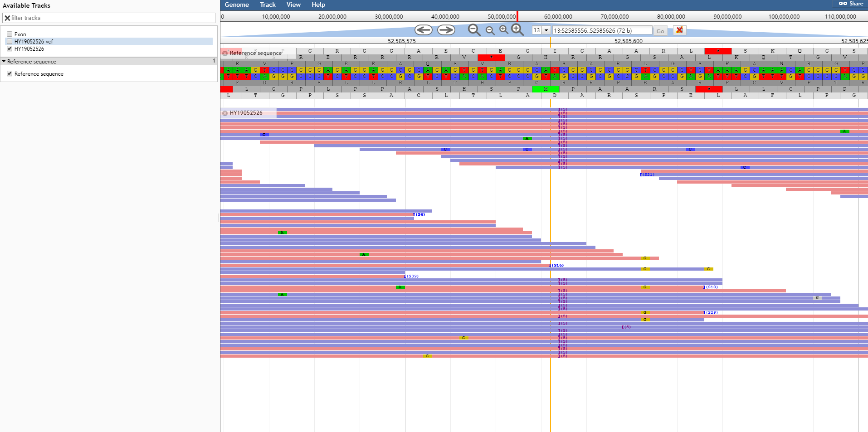Clear highlight with the red X button
The height and width of the screenshot is (432, 868).
tap(679, 30)
